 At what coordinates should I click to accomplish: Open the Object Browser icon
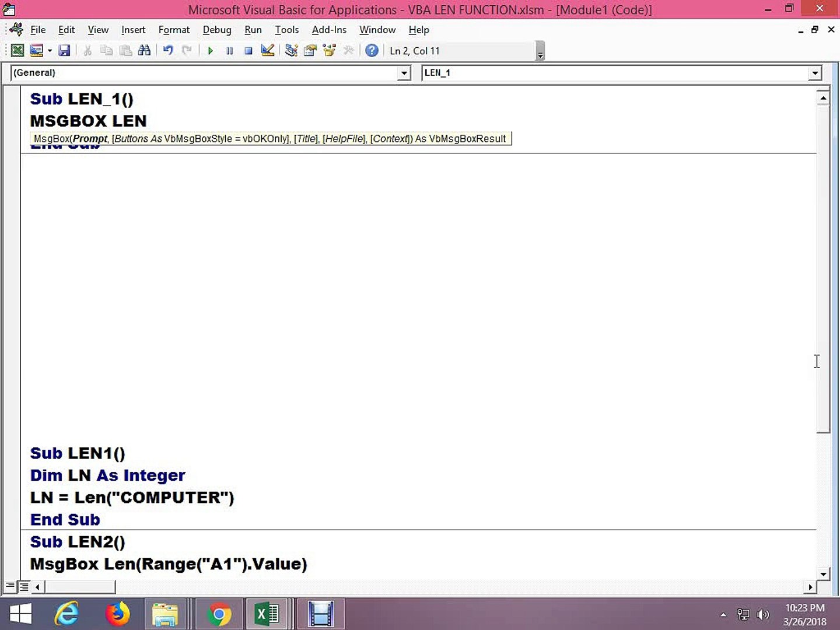tap(329, 51)
